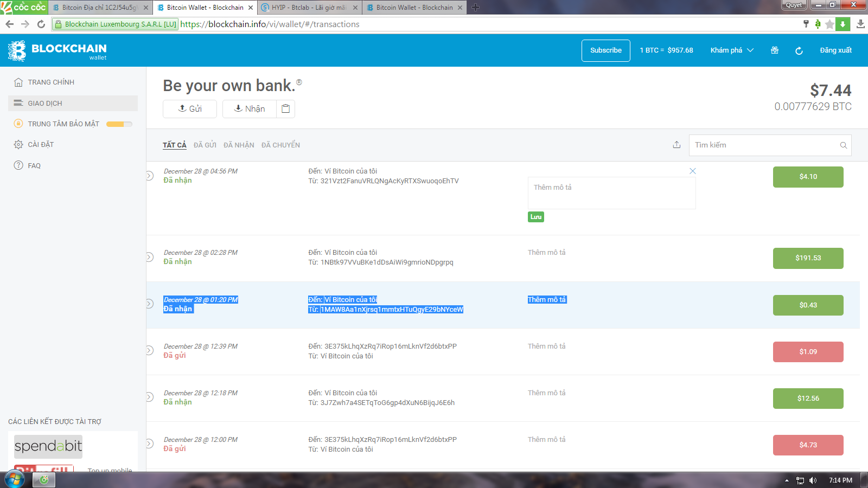This screenshot has height=488, width=868.
Task: Show hidden system tray icons
Action: point(787,480)
